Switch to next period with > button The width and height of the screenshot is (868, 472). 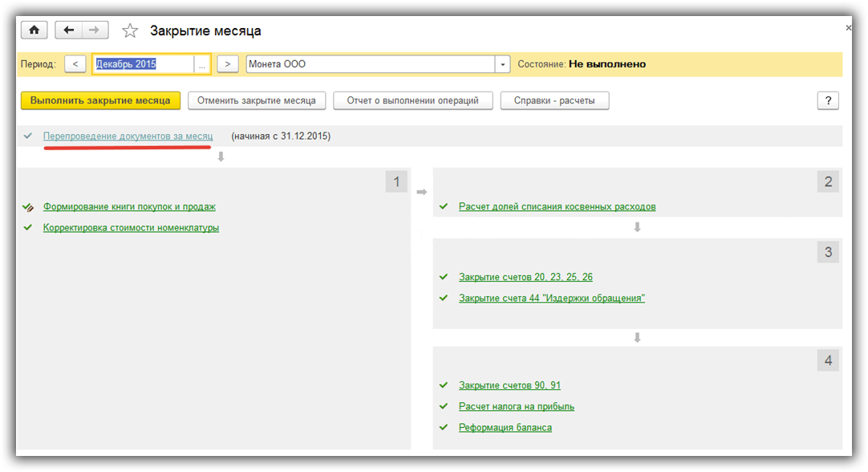[x=228, y=64]
